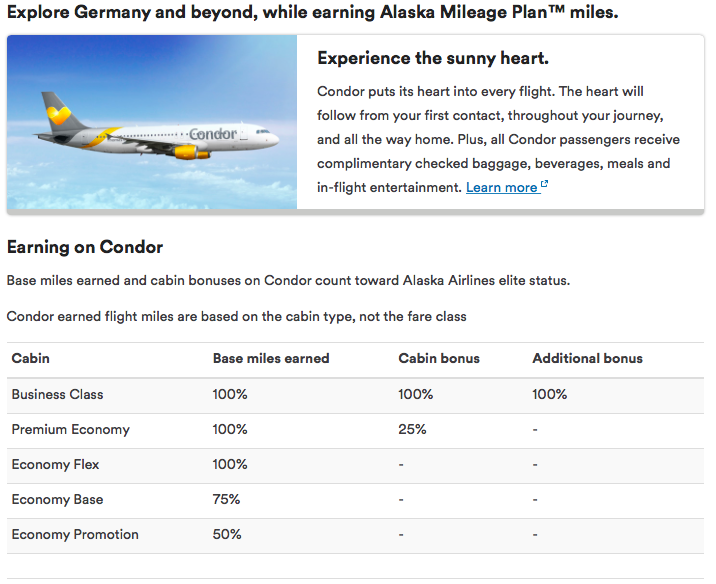716x584 pixels.
Task: Click the yellow heart on the plane tail
Action: tap(57, 108)
